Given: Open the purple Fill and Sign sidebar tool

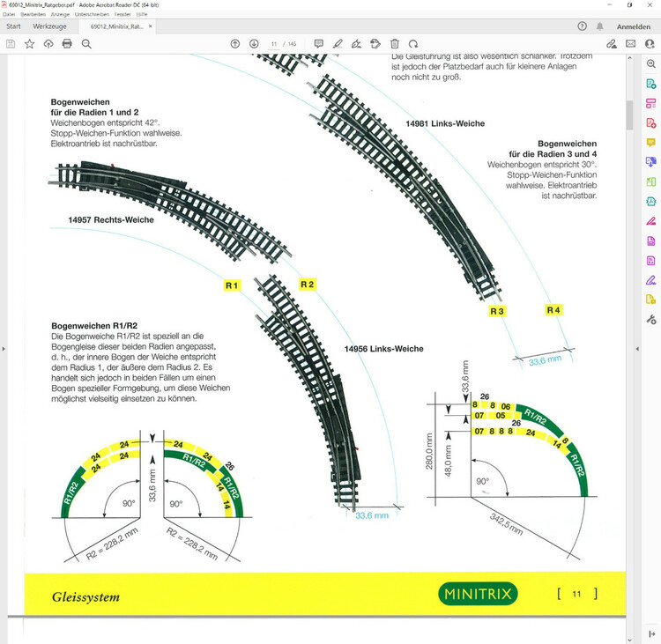Looking at the screenshot, I should coord(651,280).
